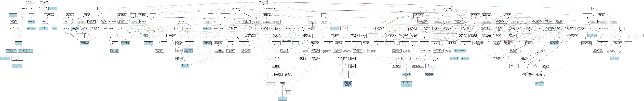Click blue 'positive regulation of stress fiber assembly'

click(x=283, y=99)
